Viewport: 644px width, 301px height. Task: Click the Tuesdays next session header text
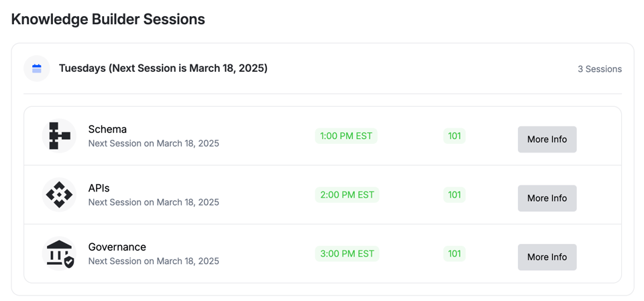pyautogui.click(x=163, y=68)
